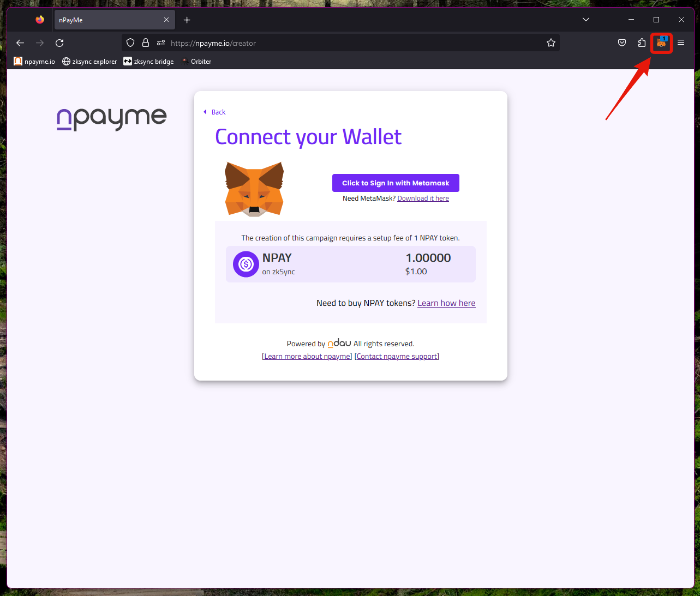
Task: Click the Connect your Wallet heading
Action: (308, 137)
